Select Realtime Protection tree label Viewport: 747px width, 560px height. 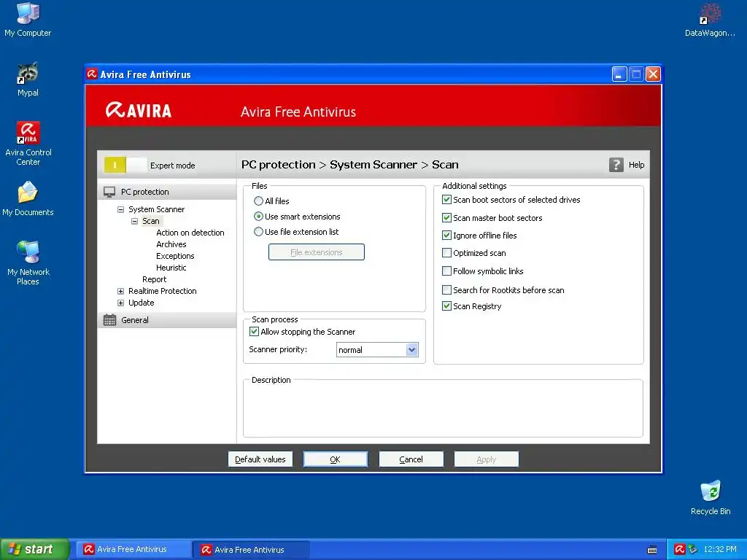point(163,291)
